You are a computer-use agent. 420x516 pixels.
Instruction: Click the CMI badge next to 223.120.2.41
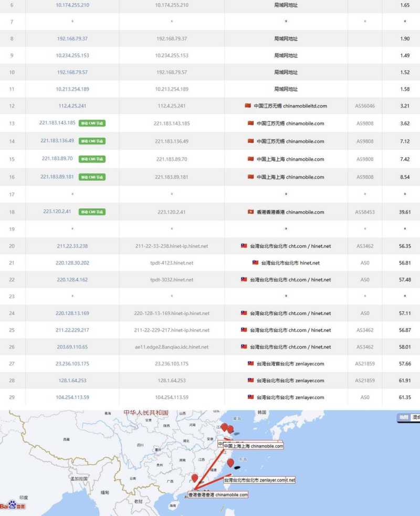coord(92,212)
